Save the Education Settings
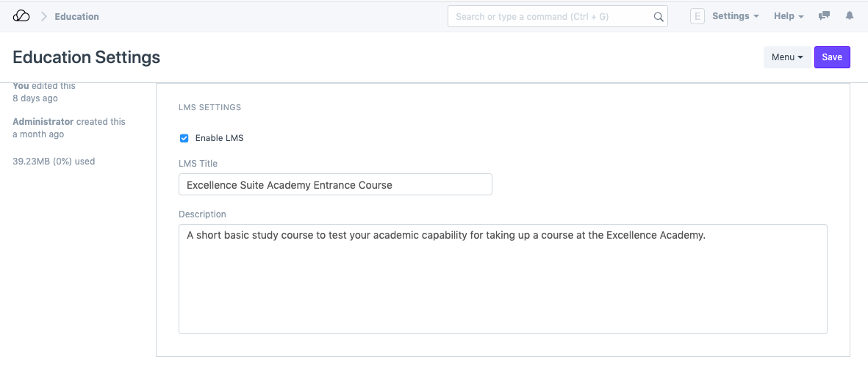The height and width of the screenshot is (376, 868). pos(832,57)
